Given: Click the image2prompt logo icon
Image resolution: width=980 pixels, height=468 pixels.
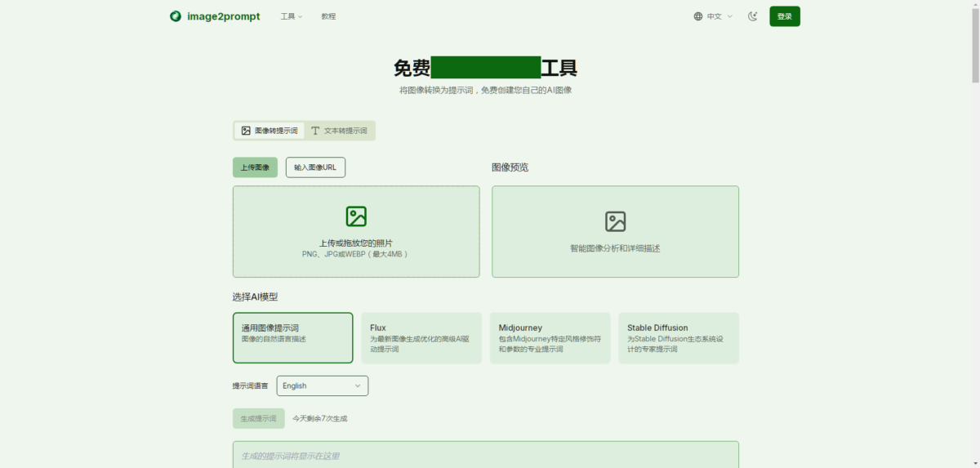Looking at the screenshot, I should [x=176, y=16].
